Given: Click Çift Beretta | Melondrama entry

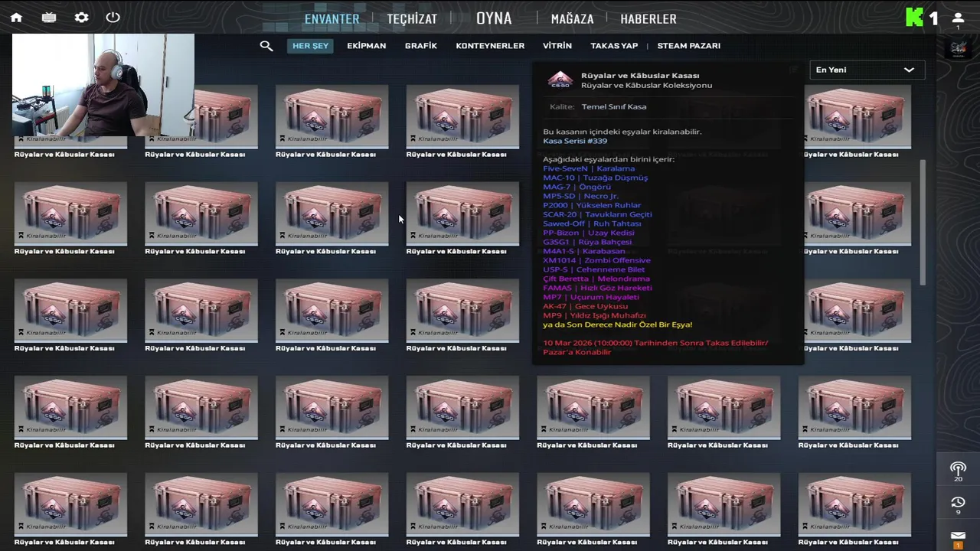Looking at the screenshot, I should pyautogui.click(x=596, y=279).
